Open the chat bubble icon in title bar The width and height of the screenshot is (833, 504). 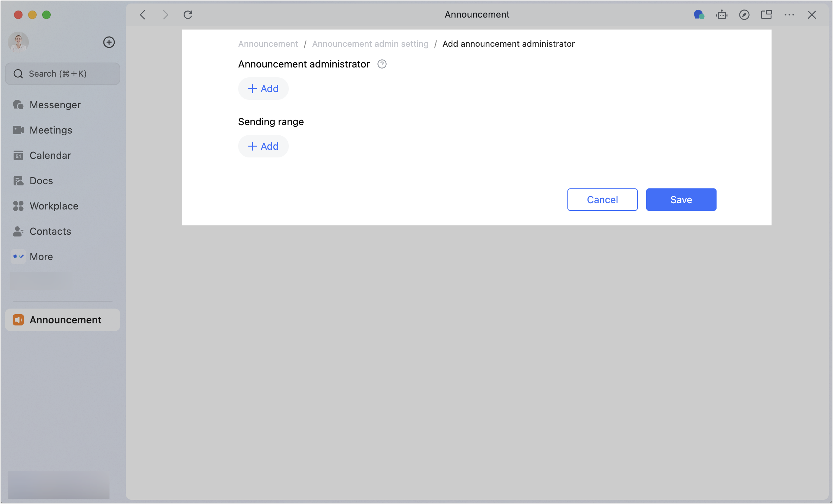[699, 15]
